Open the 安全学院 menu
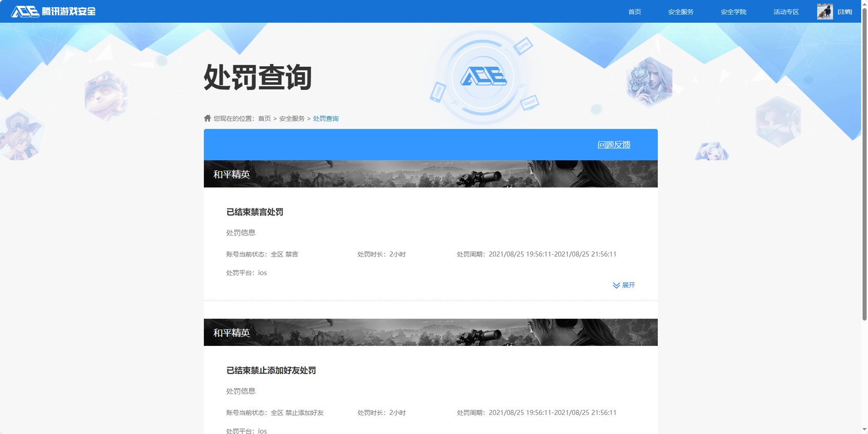Viewport: 868px width, 434px height. click(734, 12)
